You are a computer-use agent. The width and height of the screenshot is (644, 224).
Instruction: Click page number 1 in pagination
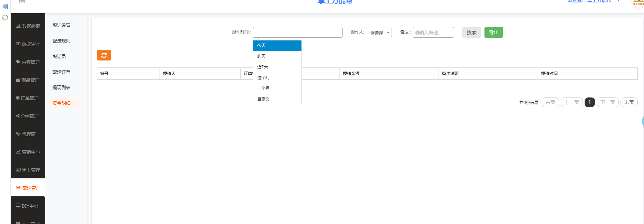589,102
